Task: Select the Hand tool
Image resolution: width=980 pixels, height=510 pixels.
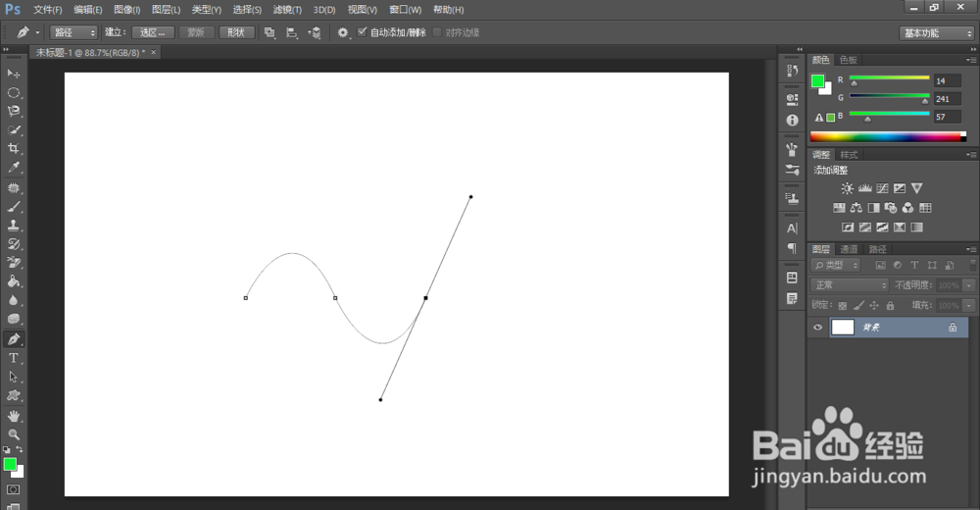Action: point(13,416)
